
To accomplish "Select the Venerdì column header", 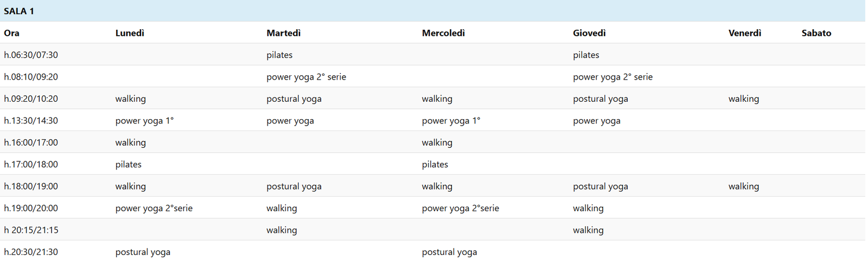I will (744, 33).
